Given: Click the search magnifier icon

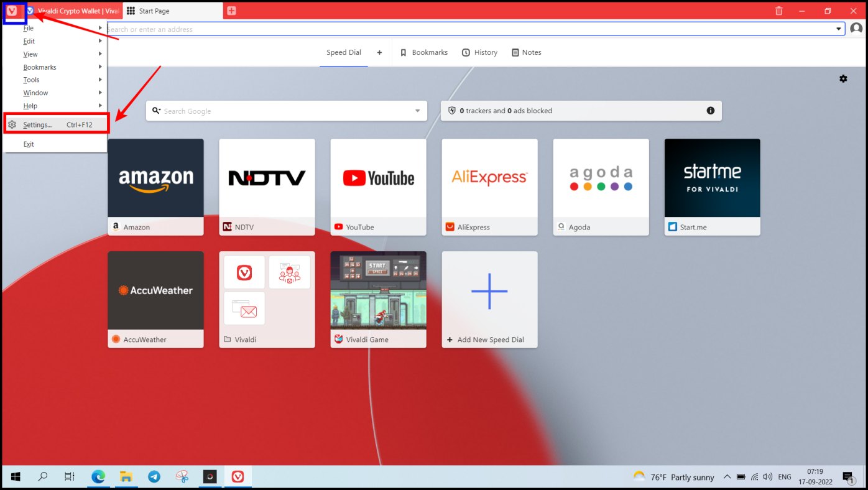Looking at the screenshot, I should [x=156, y=111].
